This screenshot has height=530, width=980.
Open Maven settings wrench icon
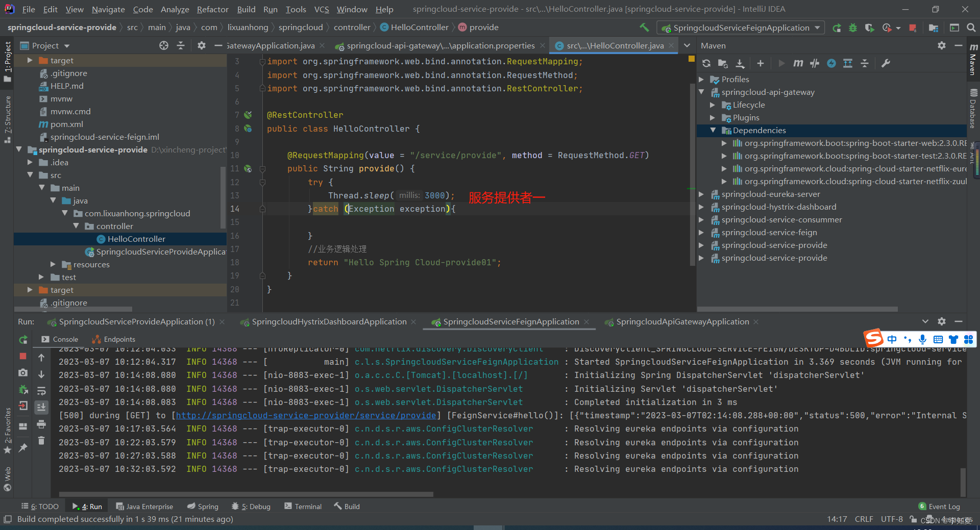[886, 63]
